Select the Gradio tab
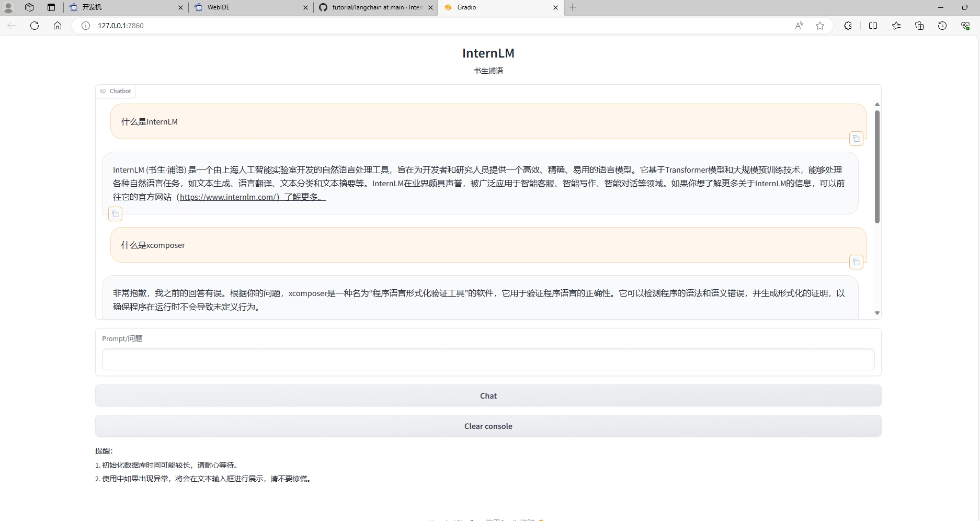Screen dimensions: 980x521 coord(500,7)
